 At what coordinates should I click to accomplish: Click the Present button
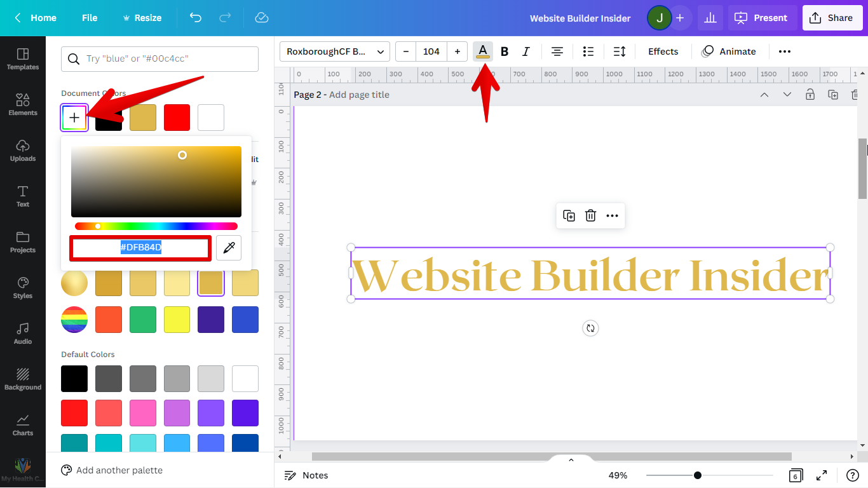click(x=761, y=18)
